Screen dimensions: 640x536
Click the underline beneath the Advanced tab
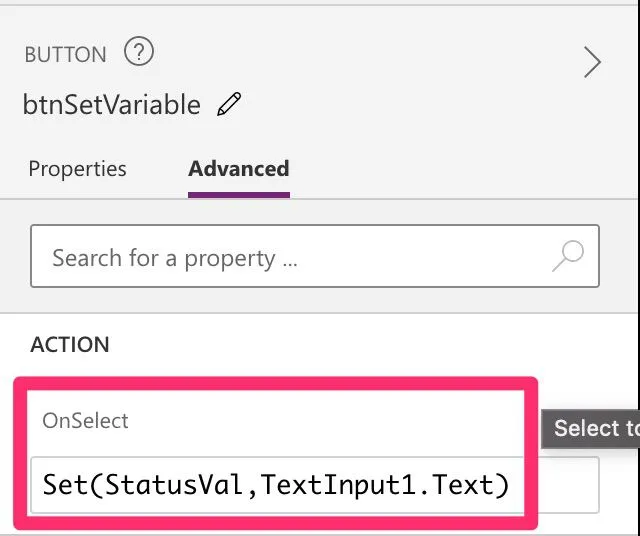[x=238, y=194]
